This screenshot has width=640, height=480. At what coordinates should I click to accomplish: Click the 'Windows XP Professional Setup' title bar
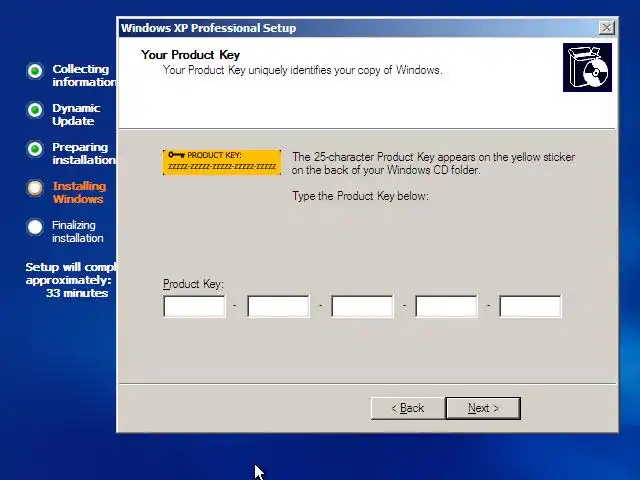358,28
